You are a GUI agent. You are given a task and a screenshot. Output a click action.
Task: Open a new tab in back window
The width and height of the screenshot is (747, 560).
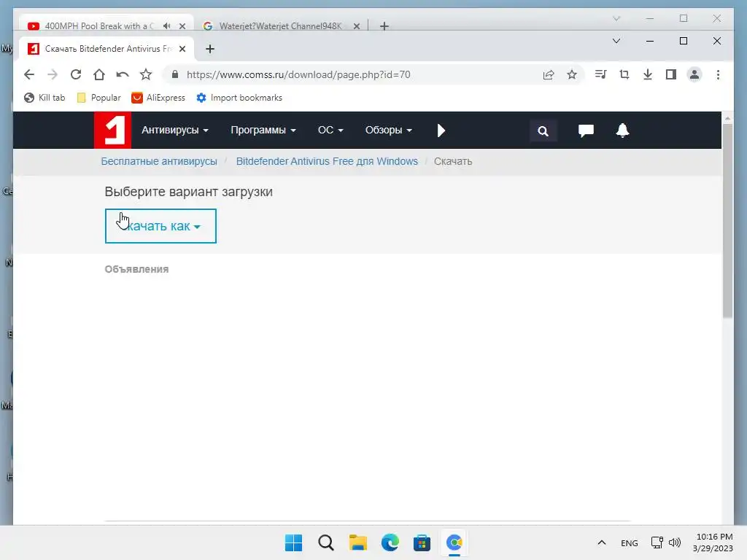(x=384, y=26)
